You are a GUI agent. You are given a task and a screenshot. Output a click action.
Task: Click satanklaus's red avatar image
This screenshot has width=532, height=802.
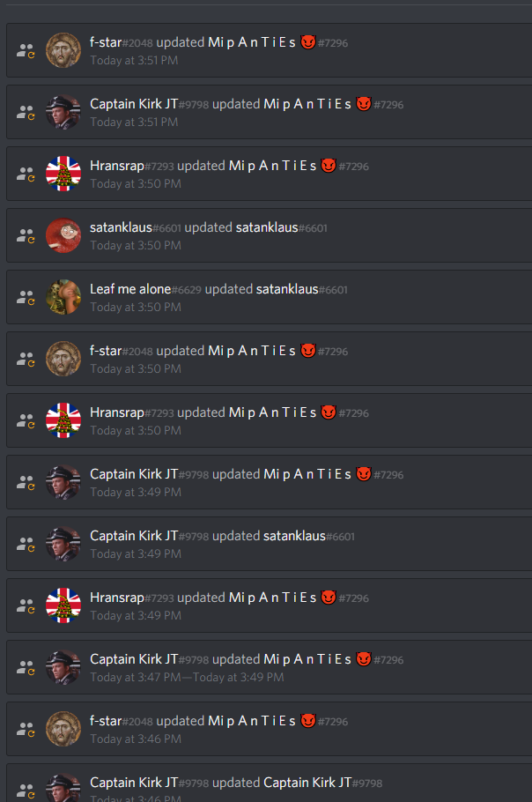(x=63, y=235)
